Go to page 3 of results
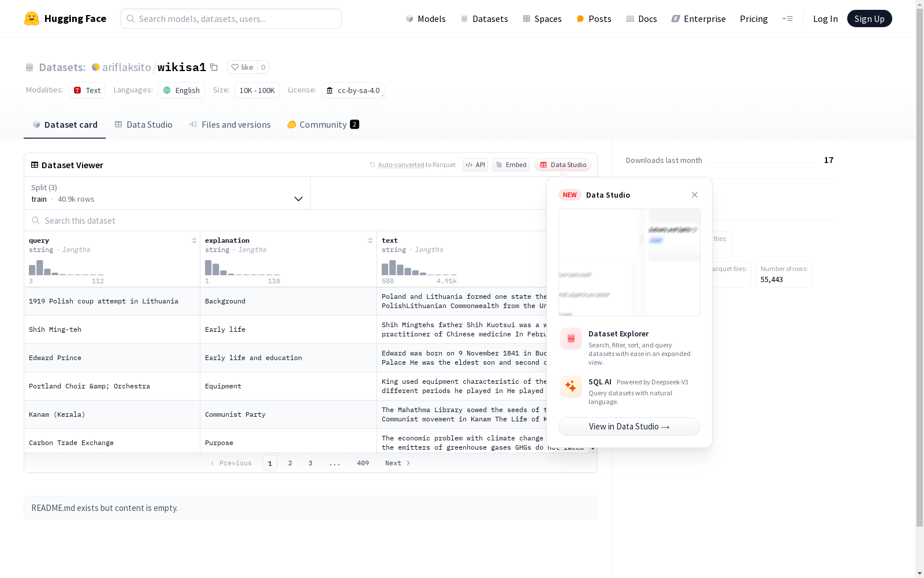Viewport: 924px width, 578px height. [x=310, y=463]
